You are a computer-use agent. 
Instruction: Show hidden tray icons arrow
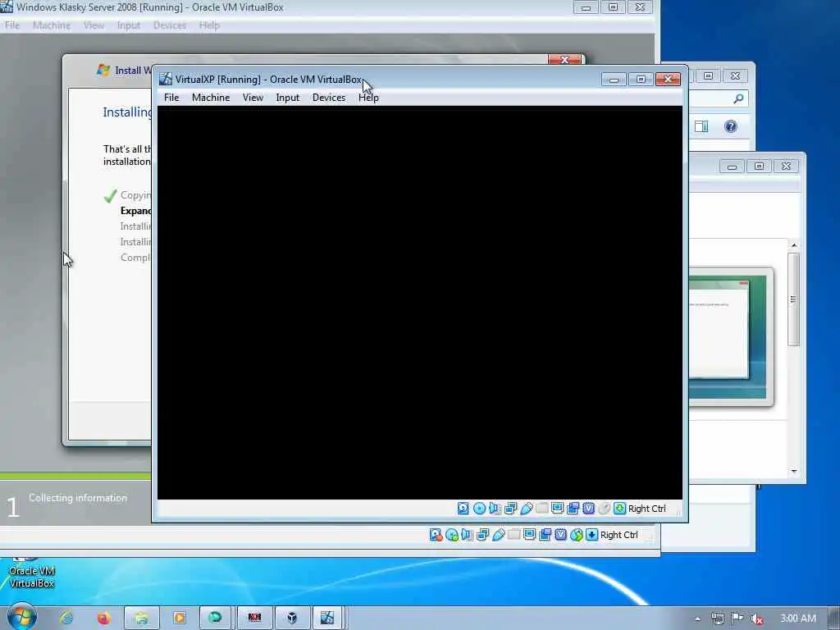click(697, 619)
